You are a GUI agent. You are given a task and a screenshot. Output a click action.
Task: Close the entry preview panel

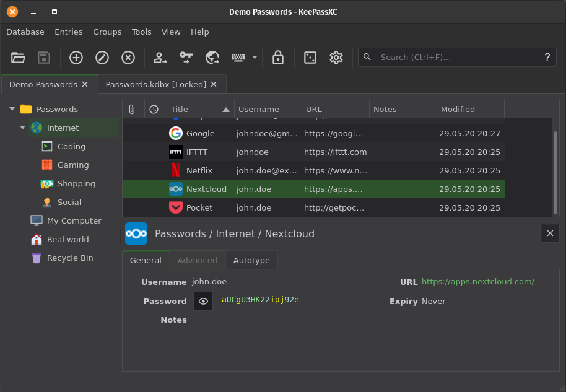pyautogui.click(x=550, y=233)
